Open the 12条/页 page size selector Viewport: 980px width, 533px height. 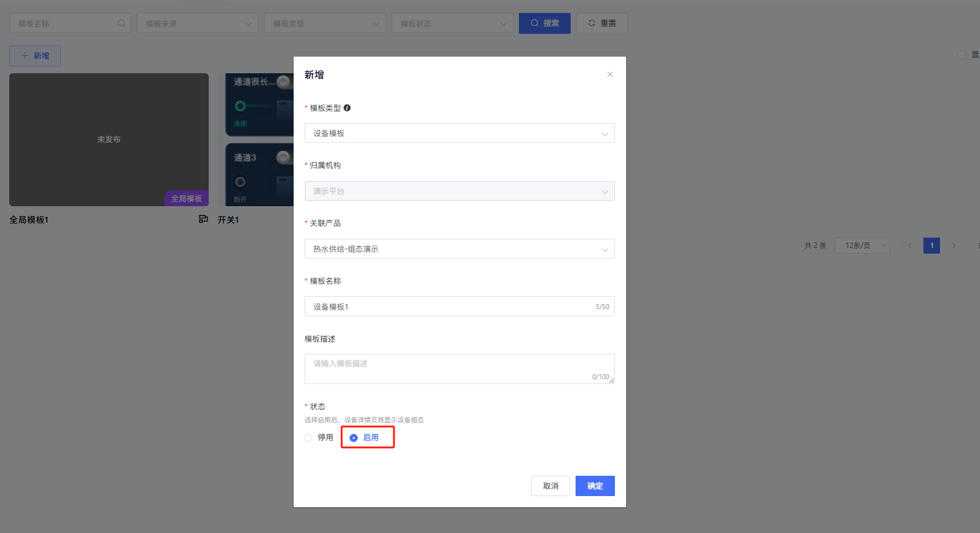coord(862,246)
